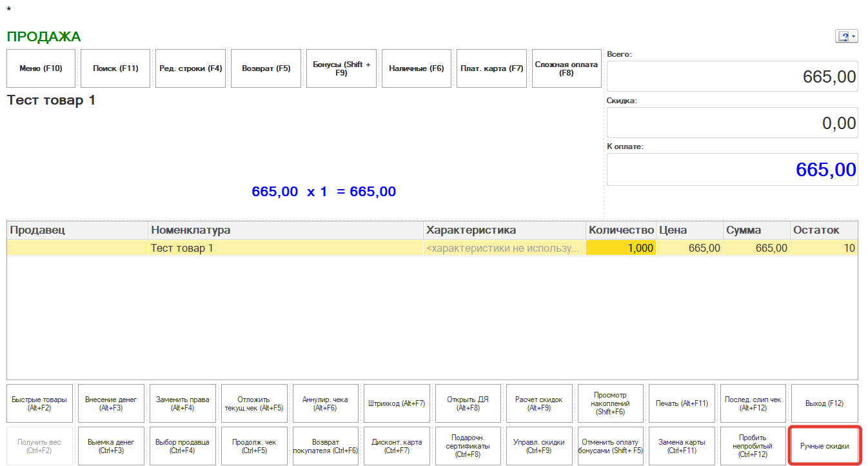This screenshot has width=868, height=466.
Task: Open Меню (F10) button
Action: click(x=41, y=68)
